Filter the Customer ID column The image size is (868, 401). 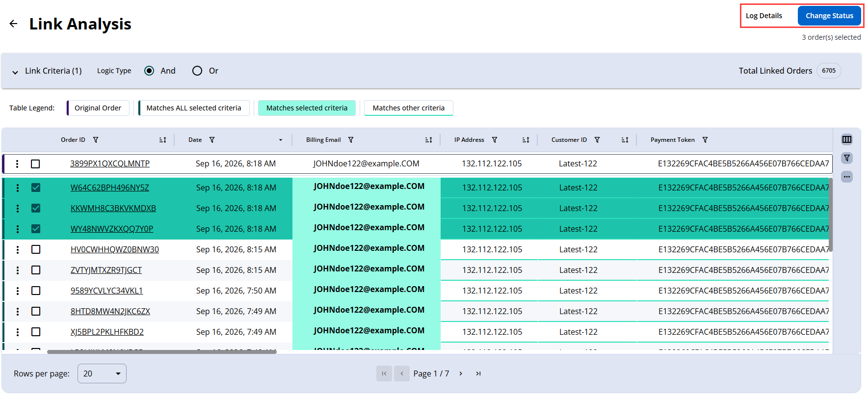[597, 140]
